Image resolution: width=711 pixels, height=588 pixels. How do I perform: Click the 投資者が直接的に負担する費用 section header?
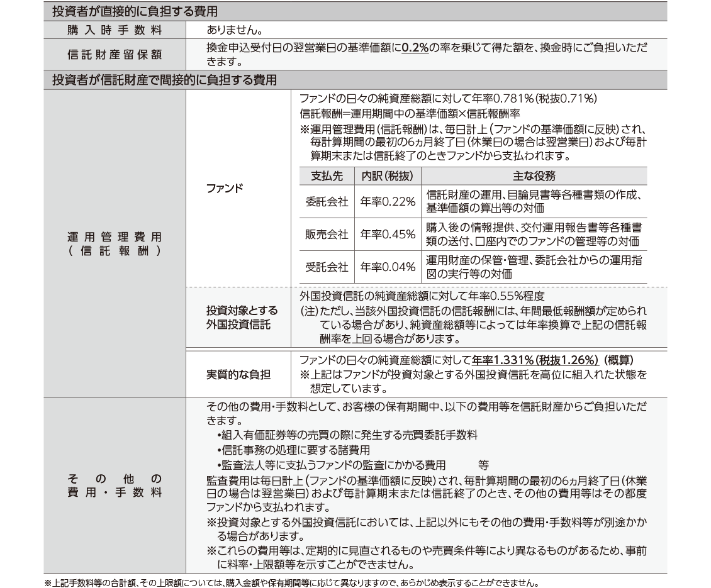coord(135,11)
